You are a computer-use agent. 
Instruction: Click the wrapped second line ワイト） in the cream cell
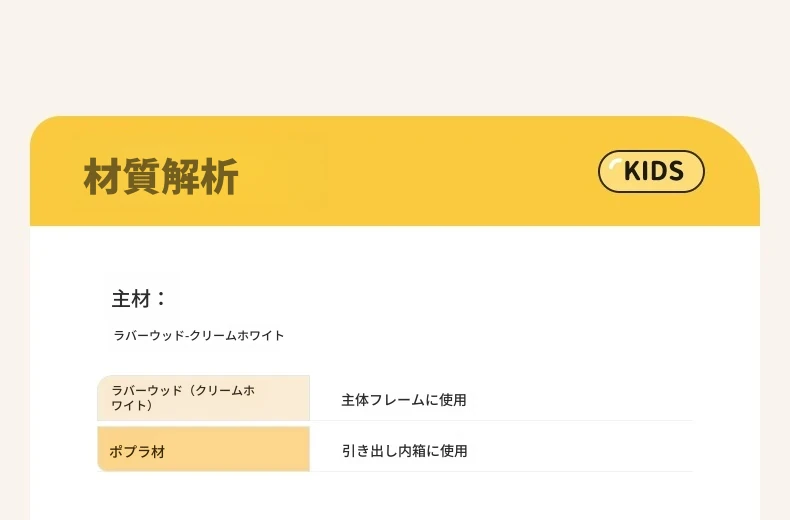131,406
